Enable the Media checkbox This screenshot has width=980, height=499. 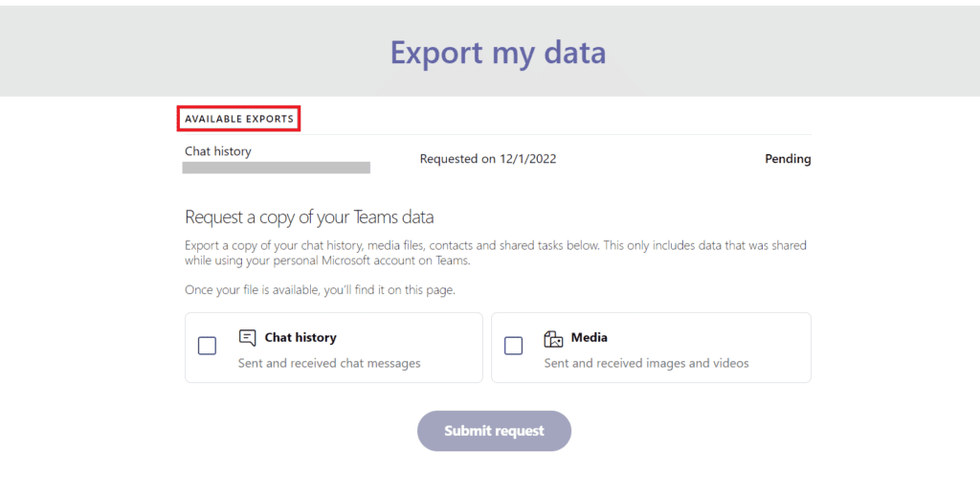514,346
